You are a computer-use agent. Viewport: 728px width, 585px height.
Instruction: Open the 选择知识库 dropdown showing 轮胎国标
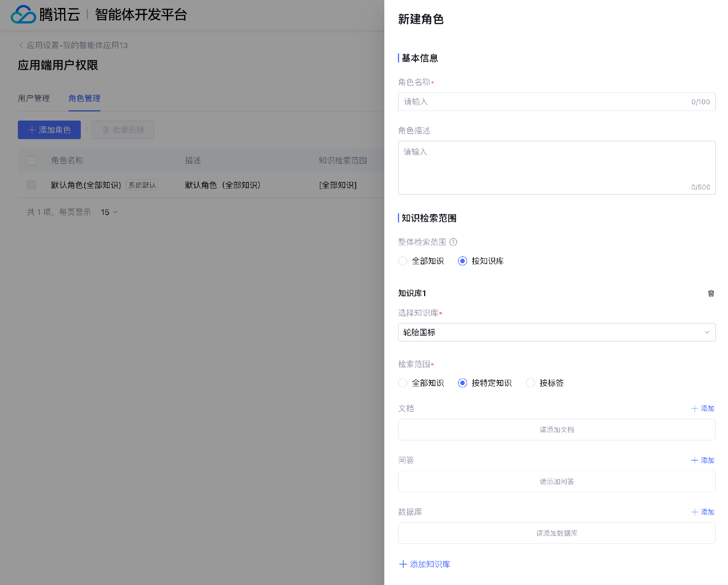[556, 332]
